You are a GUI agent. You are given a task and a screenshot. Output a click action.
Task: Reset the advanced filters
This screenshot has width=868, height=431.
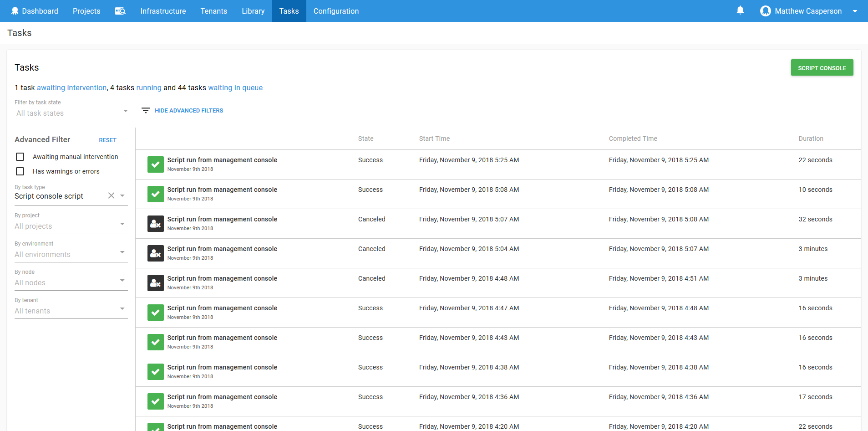107,140
